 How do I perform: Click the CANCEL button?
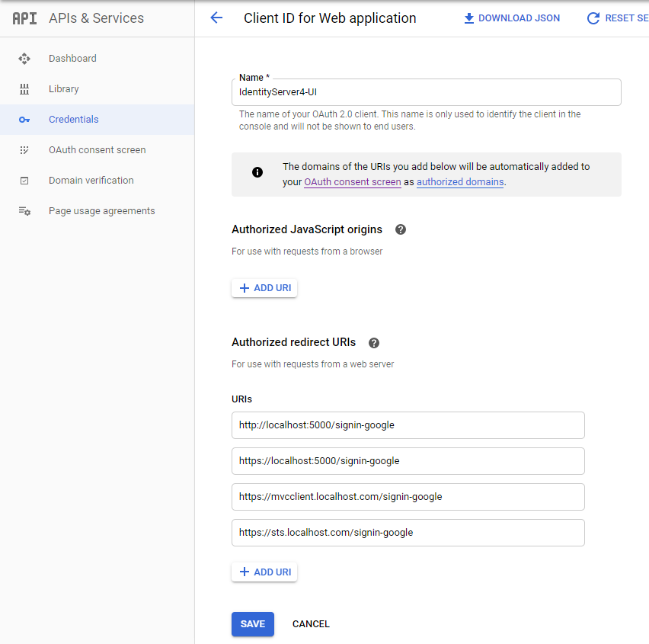pos(311,624)
